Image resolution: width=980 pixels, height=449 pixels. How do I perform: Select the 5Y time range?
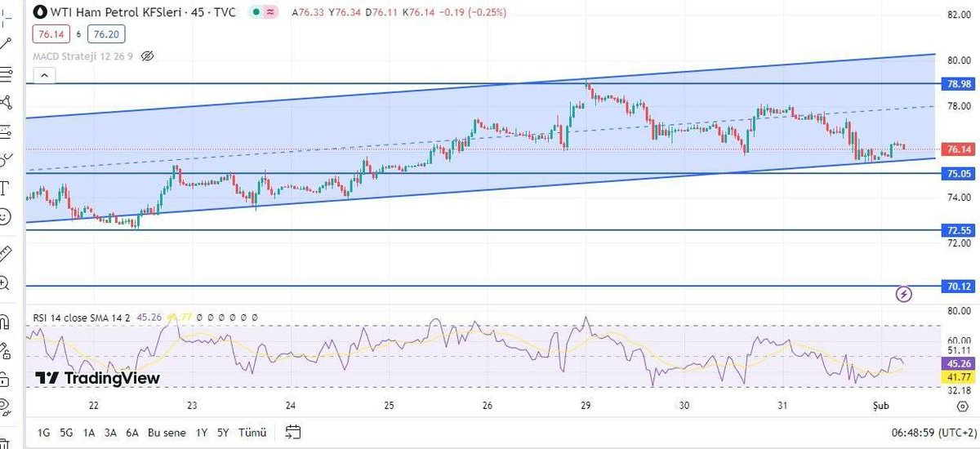(x=222, y=433)
